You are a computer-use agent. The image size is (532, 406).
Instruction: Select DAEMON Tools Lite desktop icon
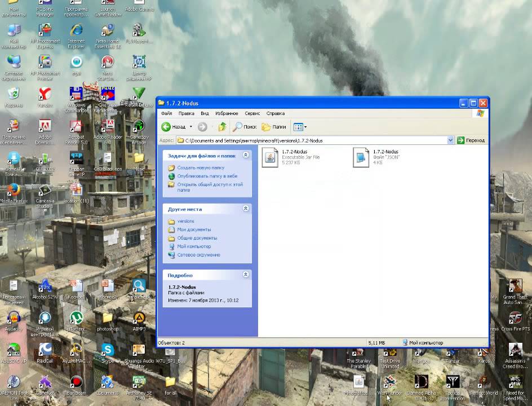click(x=14, y=387)
